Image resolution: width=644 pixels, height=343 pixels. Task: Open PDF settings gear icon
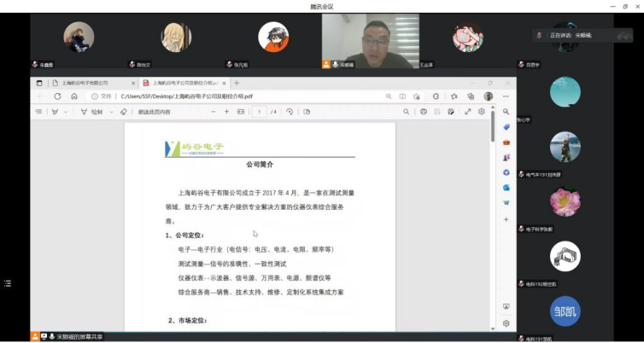pos(482,112)
